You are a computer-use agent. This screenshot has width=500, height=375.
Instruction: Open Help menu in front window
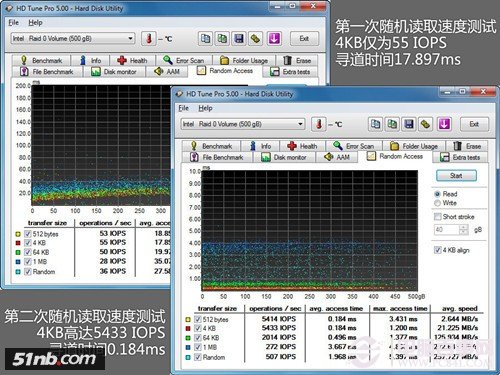click(x=205, y=108)
